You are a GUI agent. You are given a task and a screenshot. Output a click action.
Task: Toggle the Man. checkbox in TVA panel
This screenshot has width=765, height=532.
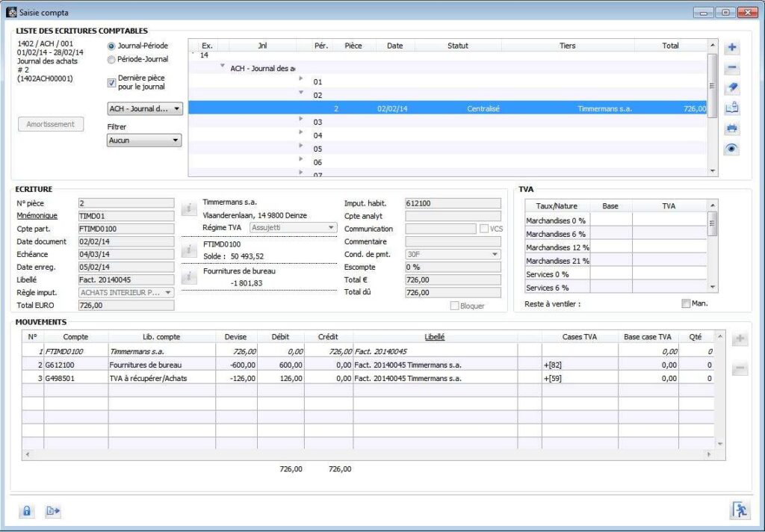pos(686,303)
